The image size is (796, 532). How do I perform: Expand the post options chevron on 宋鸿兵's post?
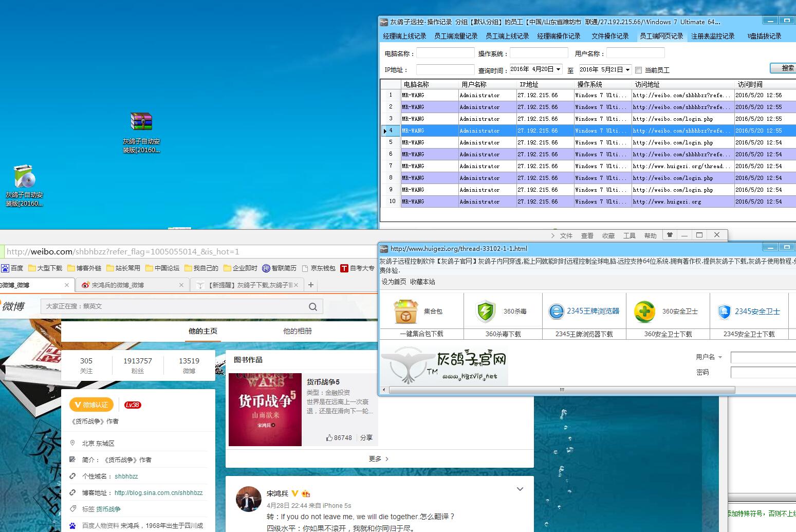pyautogui.click(x=520, y=489)
